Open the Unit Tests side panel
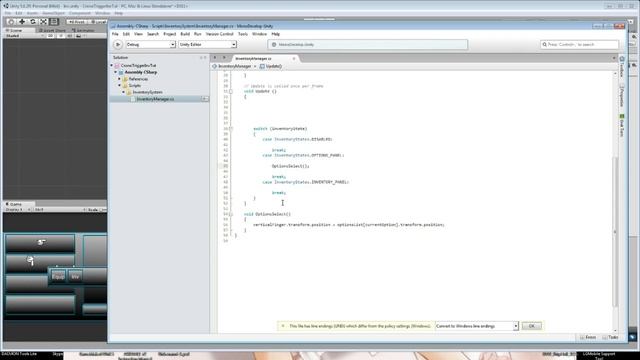Image resolution: width=640 pixels, height=360 pixels. [622, 125]
